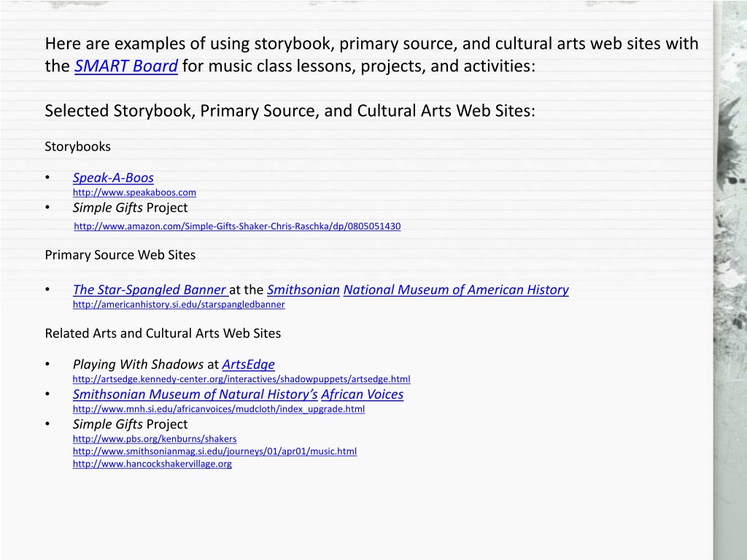Visit the artsedge.kennedy-center.org shadowpuppets URL
747x560 pixels.
[x=241, y=379]
